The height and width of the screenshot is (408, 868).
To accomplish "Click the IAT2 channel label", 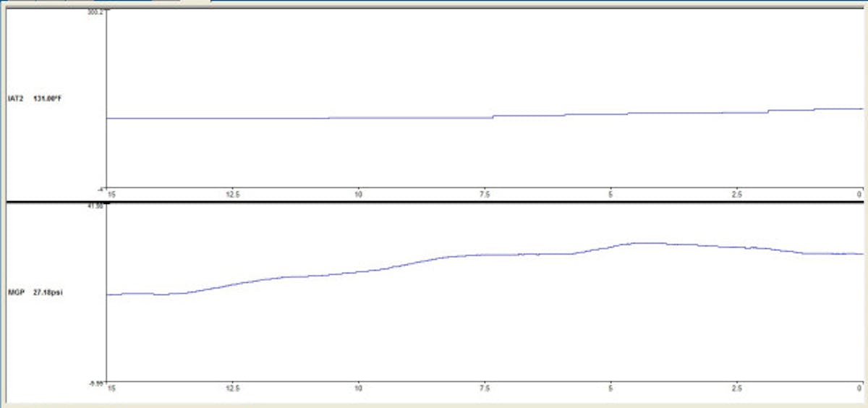I will click(x=14, y=98).
